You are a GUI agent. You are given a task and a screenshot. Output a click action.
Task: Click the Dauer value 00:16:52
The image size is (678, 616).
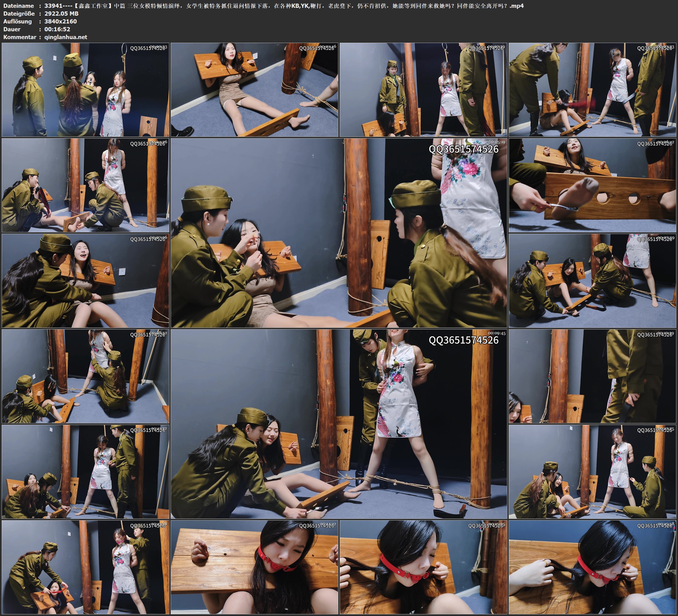click(57, 29)
